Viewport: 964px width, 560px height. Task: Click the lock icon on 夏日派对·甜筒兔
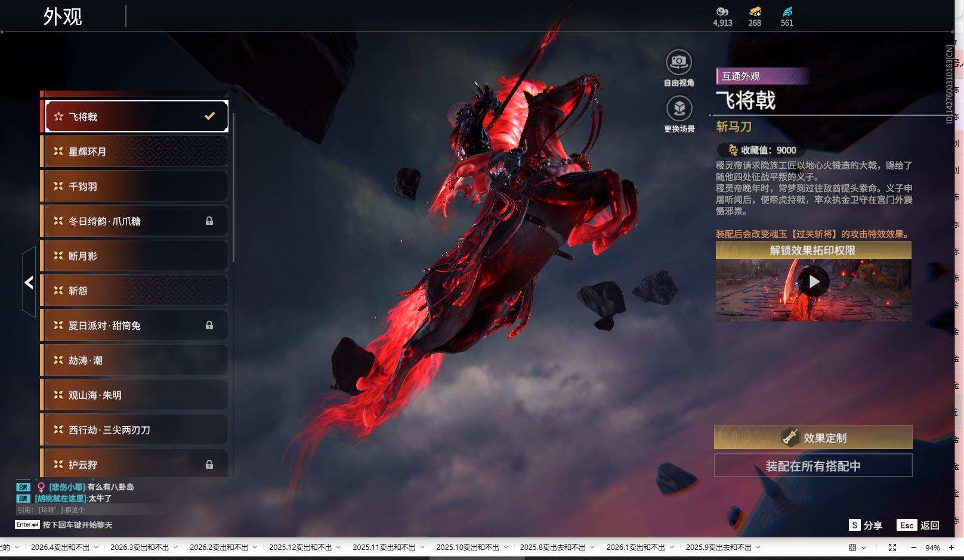coord(209,326)
